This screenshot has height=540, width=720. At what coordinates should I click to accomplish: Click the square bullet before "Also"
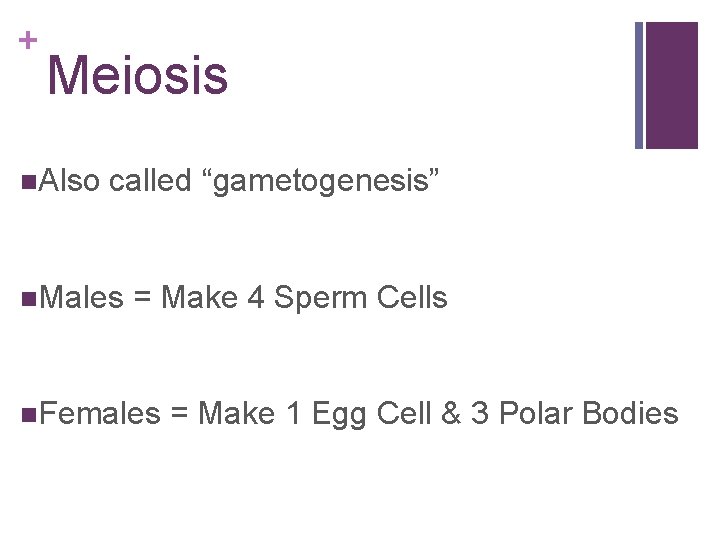pos(27,182)
